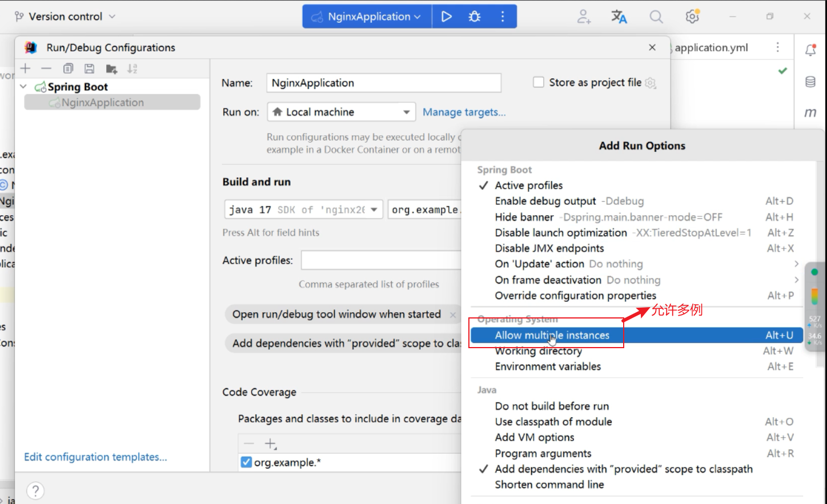Select Allow multiple instances option

pyautogui.click(x=637, y=335)
